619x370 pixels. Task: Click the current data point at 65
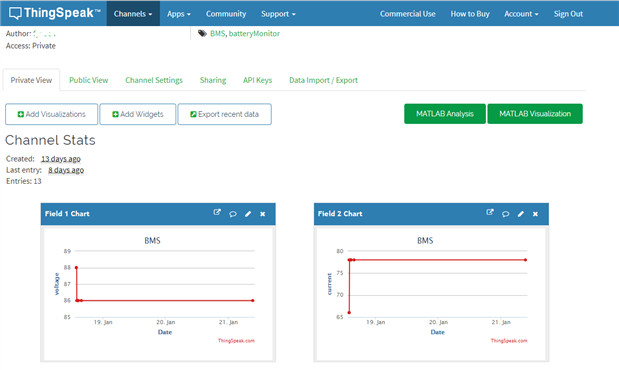click(x=349, y=313)
